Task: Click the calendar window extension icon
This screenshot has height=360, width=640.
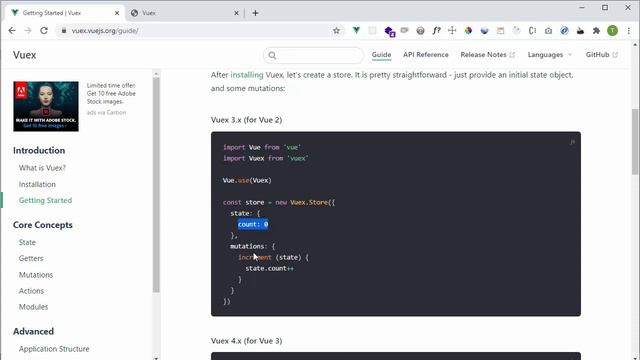Action: pos(500,31)
